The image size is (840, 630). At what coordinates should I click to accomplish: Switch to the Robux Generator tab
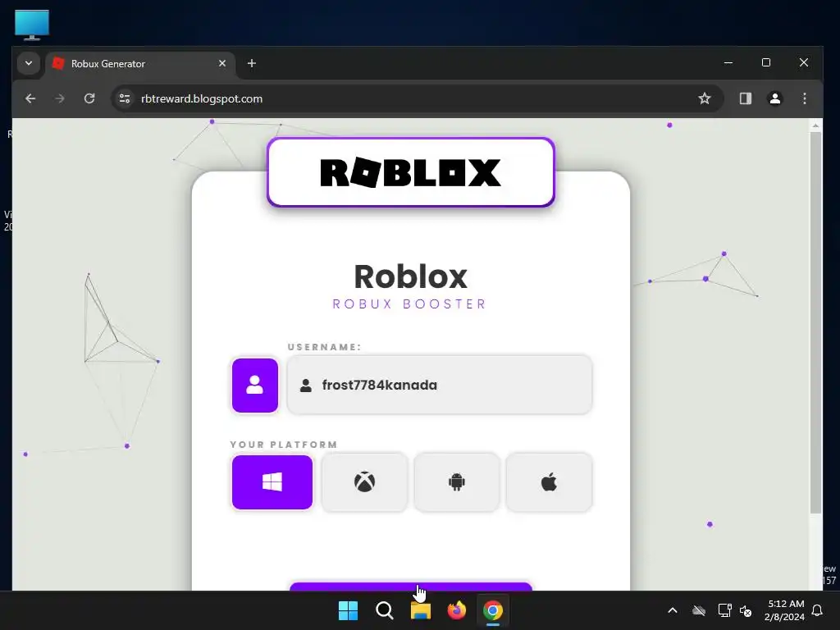(x=140, y=64)
